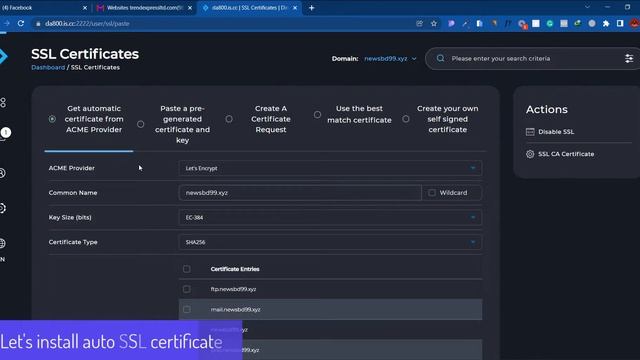Click the browser side panel icon

(x=620, y=24)
